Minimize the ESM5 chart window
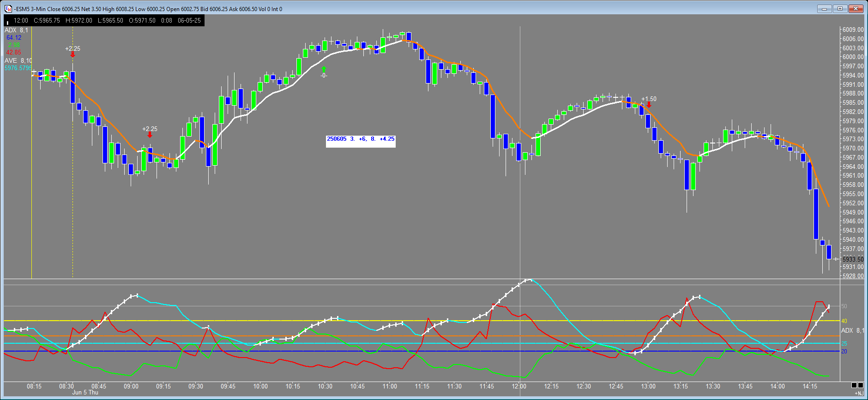Image resolution: width=868 pixels, height=400 pixels. (825, 9)
